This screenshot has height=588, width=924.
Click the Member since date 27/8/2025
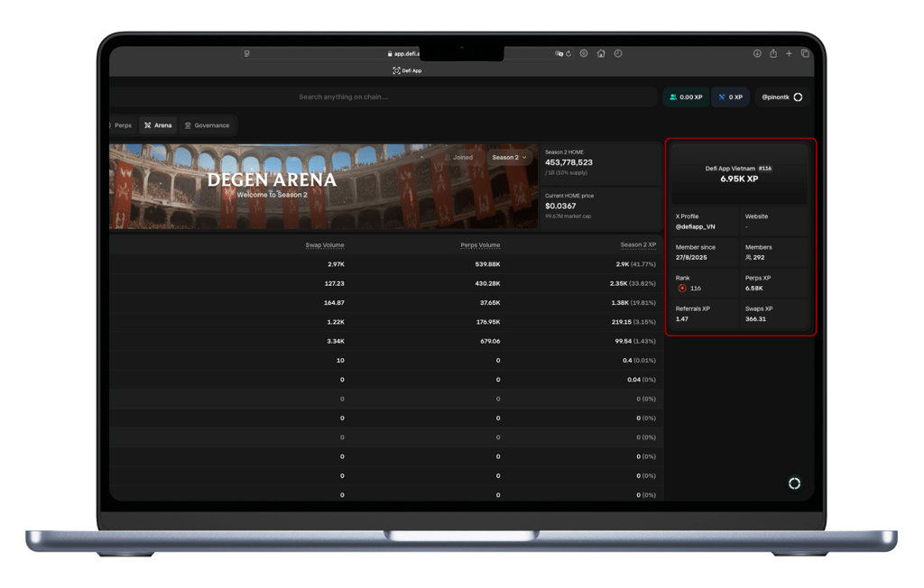(x=691, y=257)
